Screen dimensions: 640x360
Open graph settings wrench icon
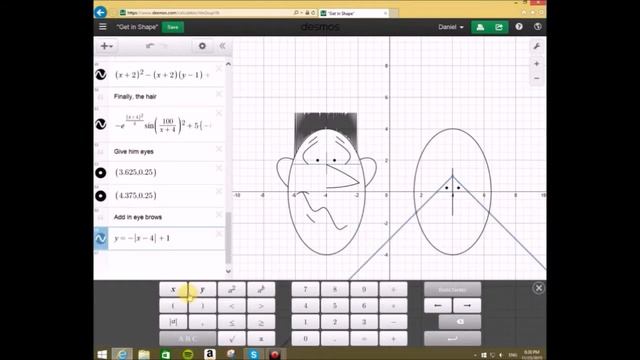click(x=537, y=47)
